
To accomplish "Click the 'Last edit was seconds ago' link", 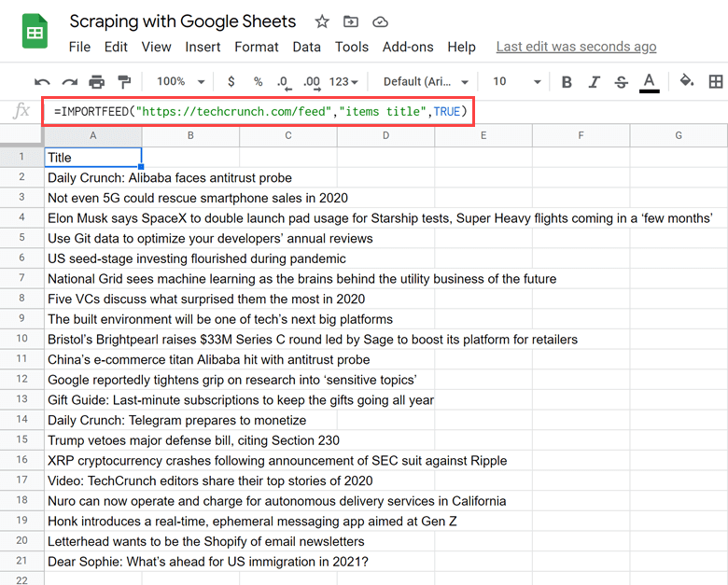I will [x=576, y=47].
